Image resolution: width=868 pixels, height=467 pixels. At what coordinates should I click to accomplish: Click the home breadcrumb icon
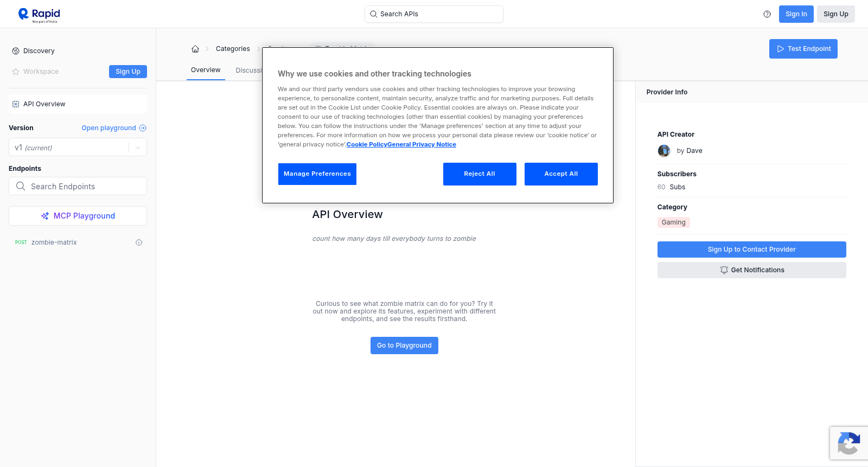pyautogui.click(x=195, y=49)
